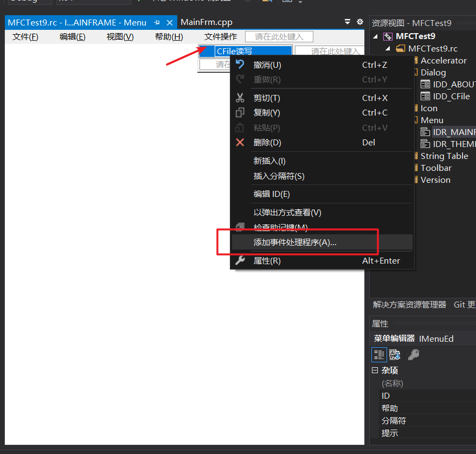Select Menu folder in Resource View
Image resolution: width=476 pixels, height=454 pixels.
pos(432,120)
